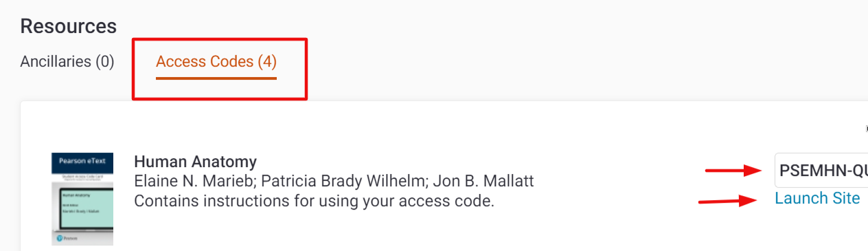Click into the PSEMHN access code field
Image resolution: width=868 pixels, height=251 pixels.
[821, 170]
